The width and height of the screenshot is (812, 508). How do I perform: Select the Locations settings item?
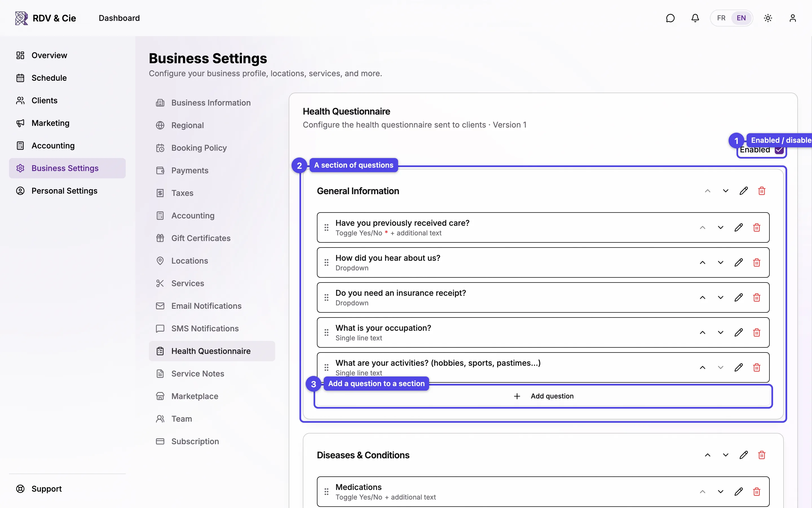(212, 261)
